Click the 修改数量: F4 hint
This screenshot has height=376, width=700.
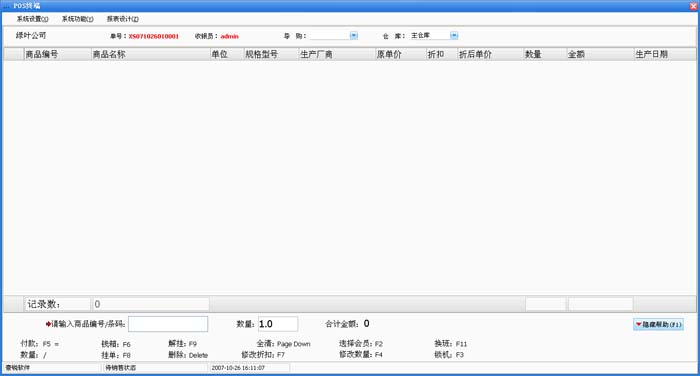(x=361, y=354)
